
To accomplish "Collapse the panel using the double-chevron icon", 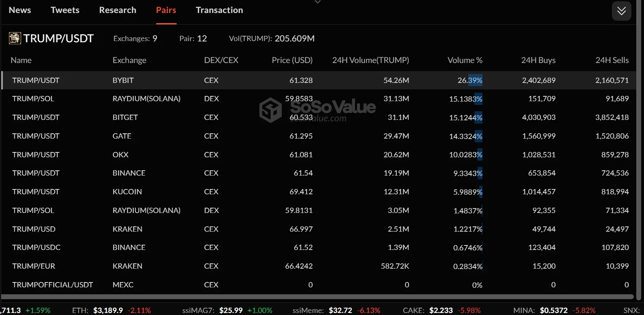I will 621,11.
